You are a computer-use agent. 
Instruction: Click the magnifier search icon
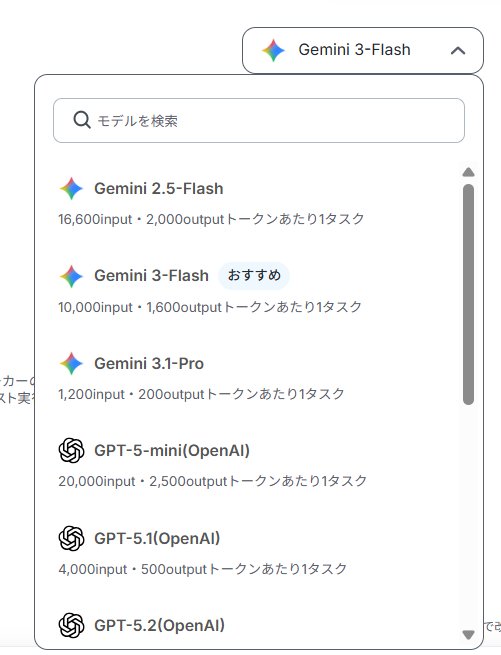82,120
